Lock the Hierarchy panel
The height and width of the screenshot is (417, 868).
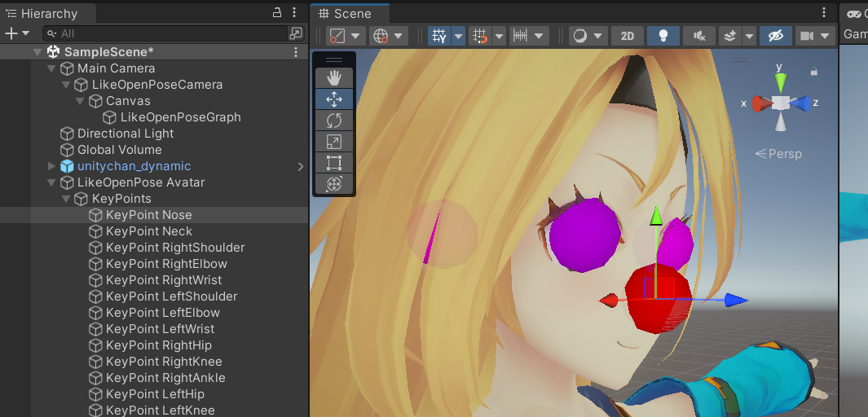(277, 12)
